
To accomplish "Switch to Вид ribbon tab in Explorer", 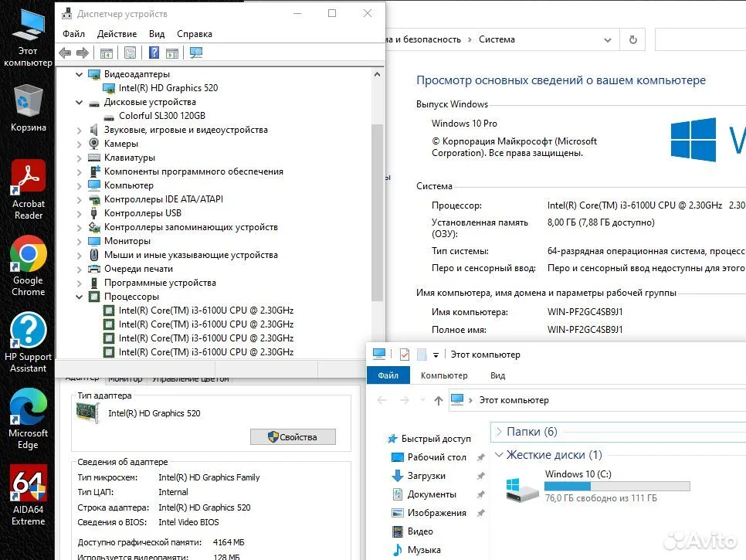I will click(497, 375).
